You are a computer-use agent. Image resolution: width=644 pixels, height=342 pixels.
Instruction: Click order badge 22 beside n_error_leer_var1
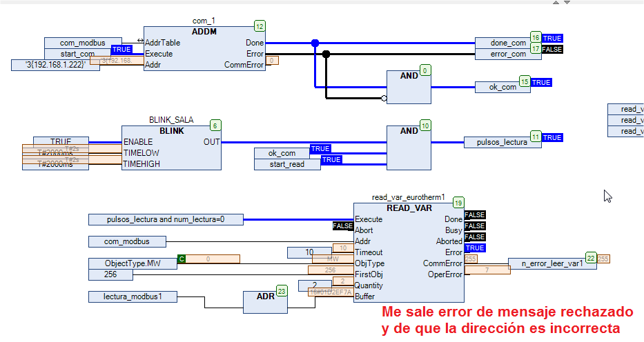pyautogui.click(x=591, y=258)
